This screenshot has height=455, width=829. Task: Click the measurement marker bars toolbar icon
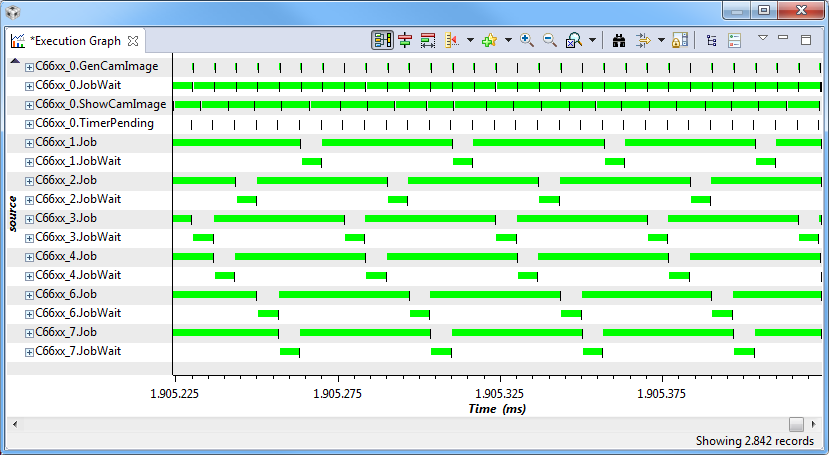point(428,40)
